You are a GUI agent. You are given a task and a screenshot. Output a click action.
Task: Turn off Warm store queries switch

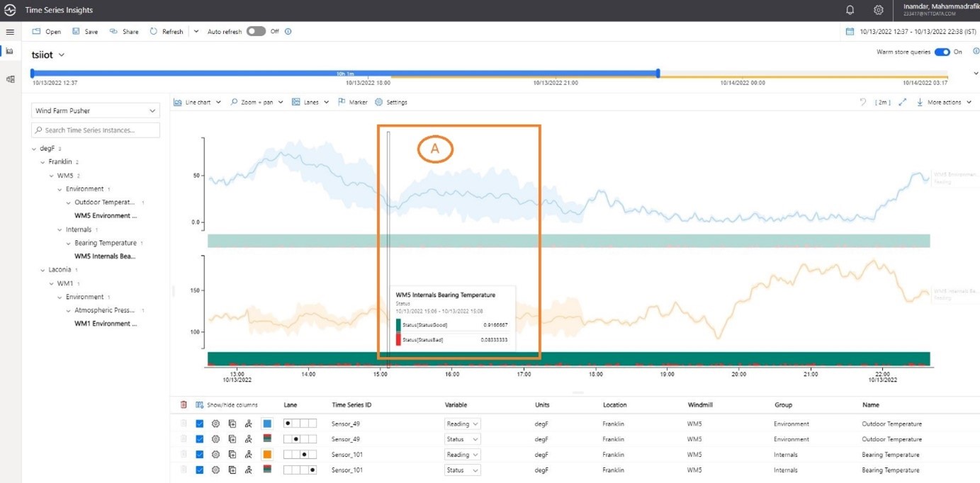pyautogui.click(x=942, y=52)
